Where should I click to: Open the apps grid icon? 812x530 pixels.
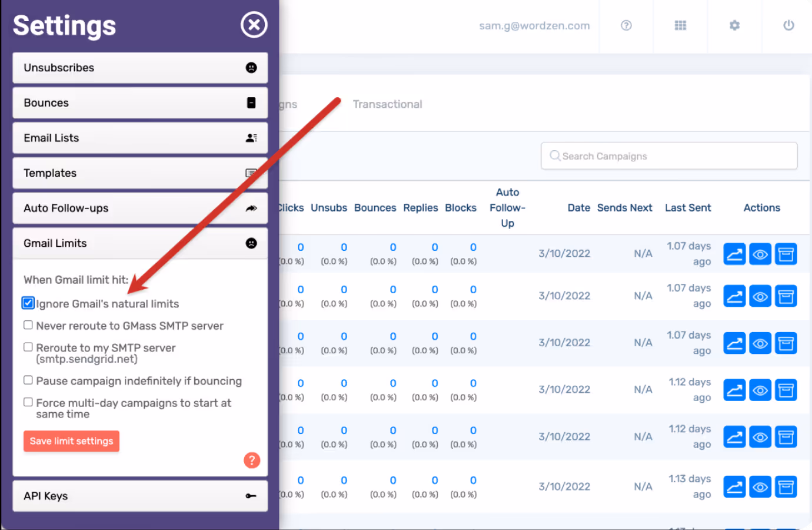coord(680,25)
